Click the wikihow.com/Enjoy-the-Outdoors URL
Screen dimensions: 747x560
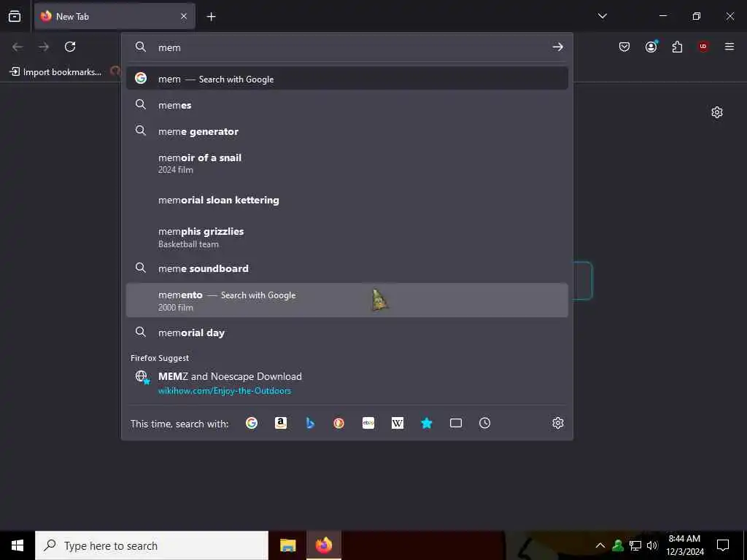tap(225, 391)
